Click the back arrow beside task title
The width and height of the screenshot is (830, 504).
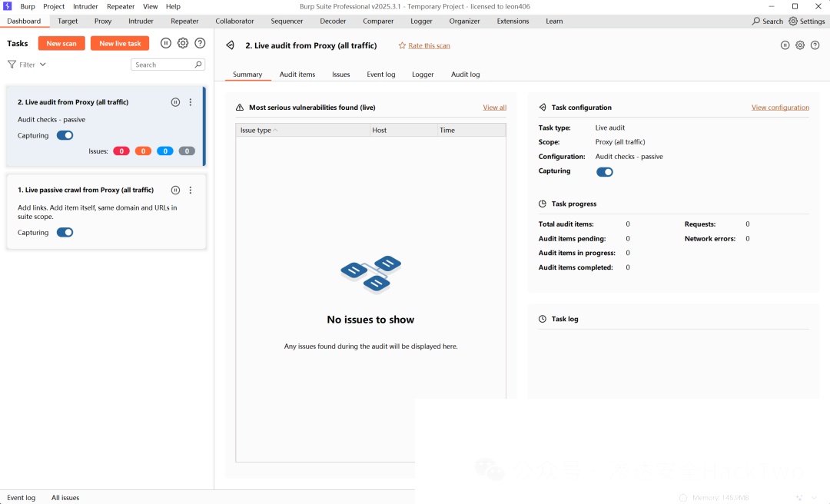click(231, 45)
